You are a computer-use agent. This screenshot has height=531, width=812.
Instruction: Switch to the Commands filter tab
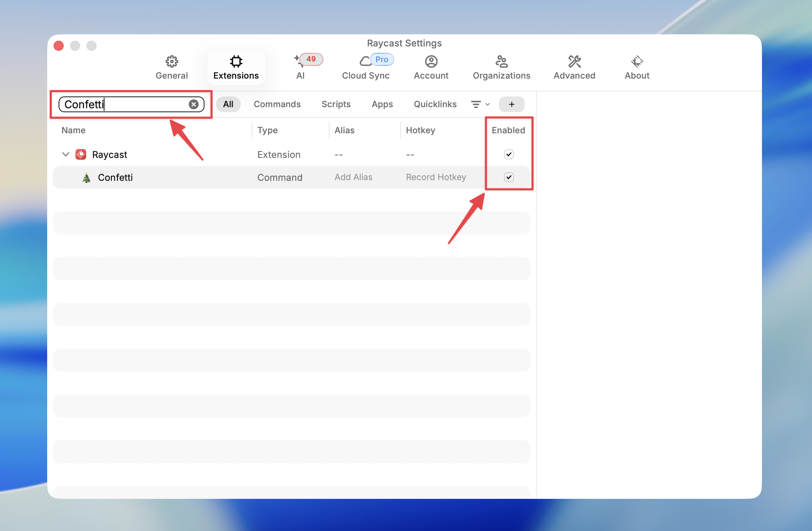277,104
